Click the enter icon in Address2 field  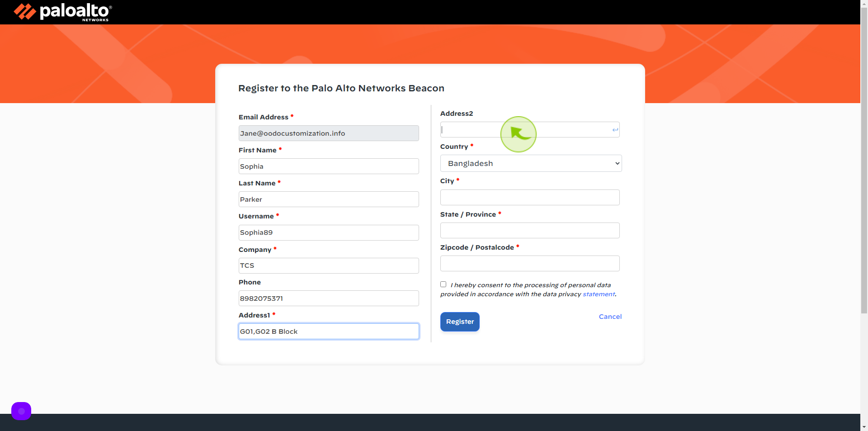click(615, 130)
